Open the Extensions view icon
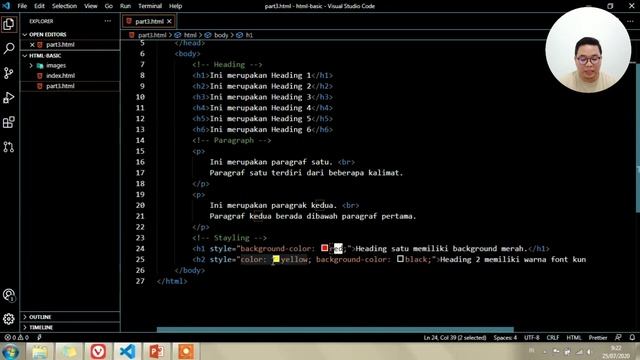640x360 pixels. tap(9, 122)
